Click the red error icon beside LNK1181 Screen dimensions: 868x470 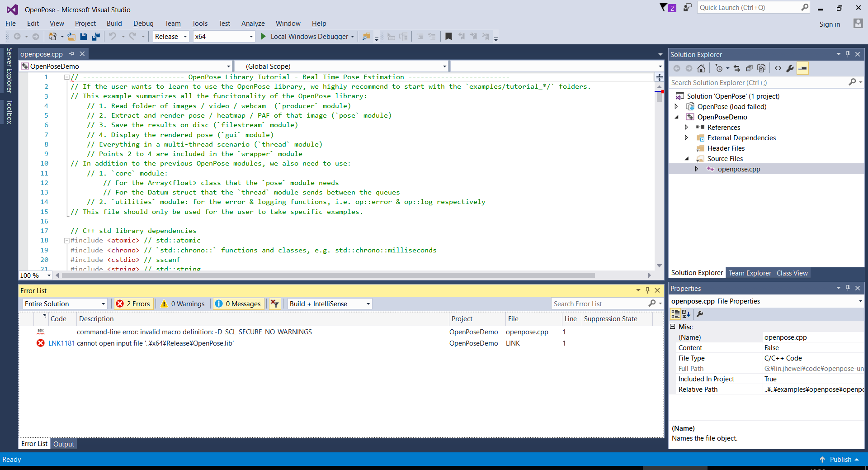[x=41, y=343]
